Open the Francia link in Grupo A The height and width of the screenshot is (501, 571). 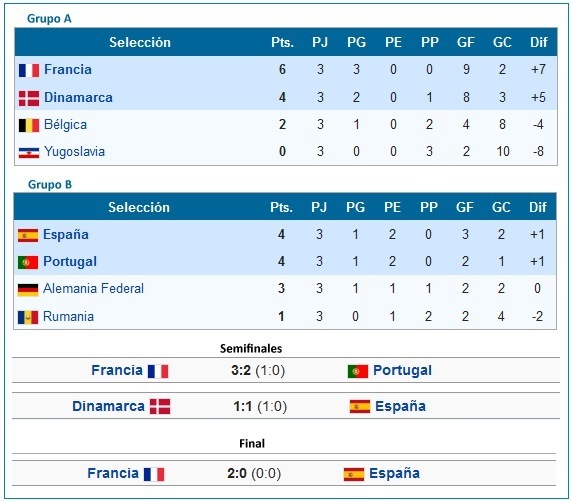[x=68, y=69]
